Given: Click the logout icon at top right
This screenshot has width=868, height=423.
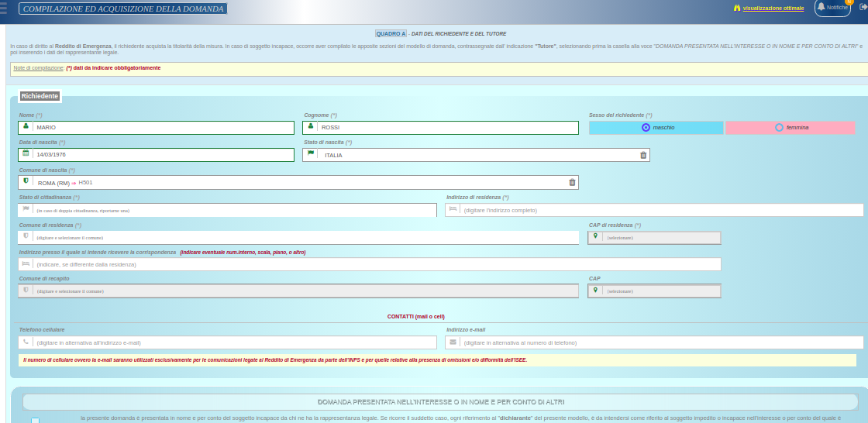Looking at the screenshot, I should (863, 7).
